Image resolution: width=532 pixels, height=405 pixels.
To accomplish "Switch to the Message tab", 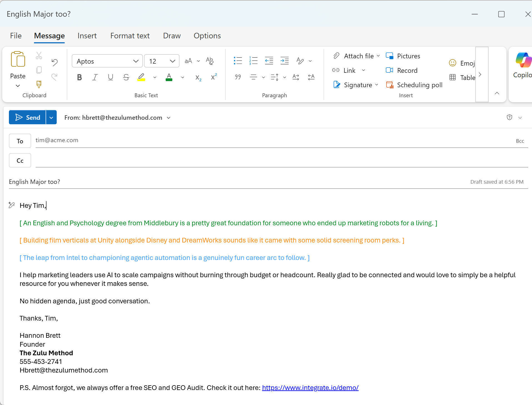I will pyautogui.click(x=49, y=36).
